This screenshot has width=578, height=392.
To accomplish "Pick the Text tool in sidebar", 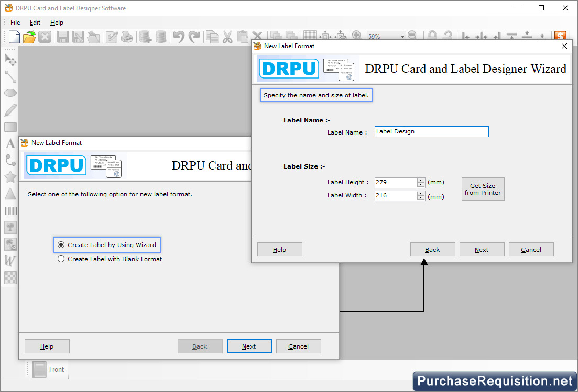I will (x=10, y=143).
